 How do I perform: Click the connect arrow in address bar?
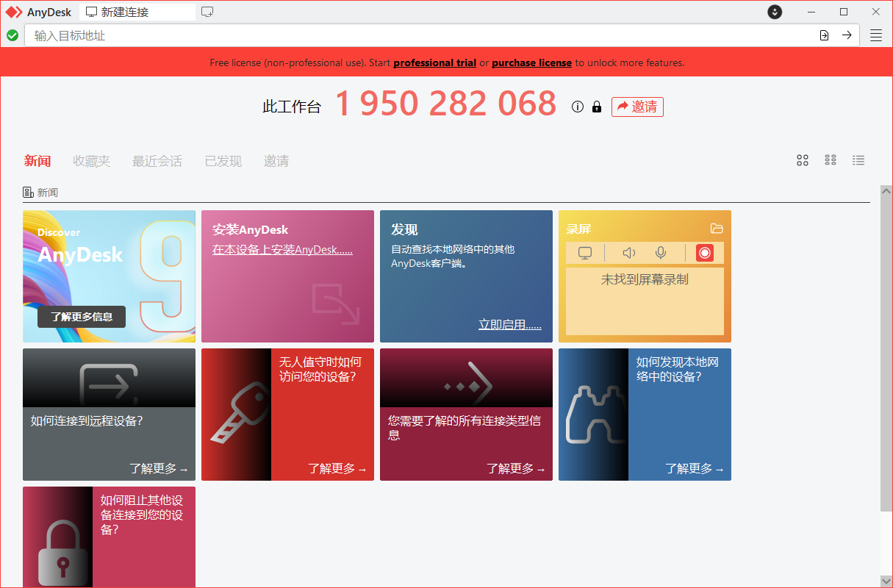coord(847,35)
